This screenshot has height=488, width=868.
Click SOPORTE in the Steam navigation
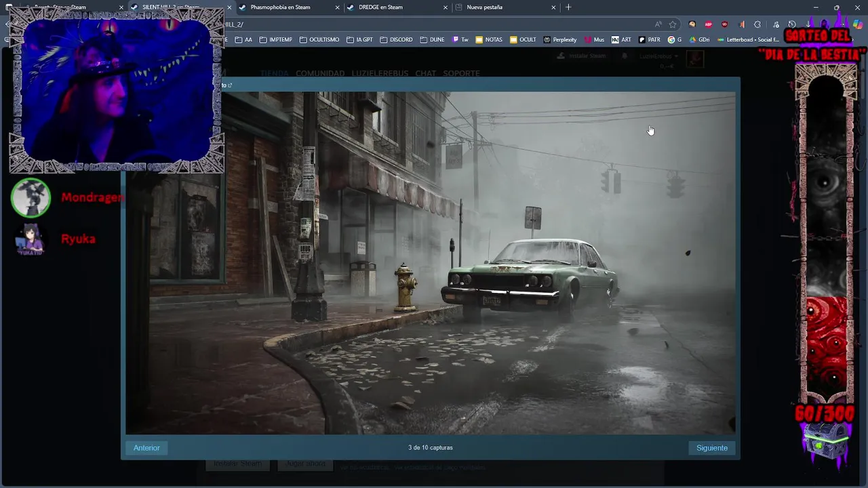pos(461,73)
